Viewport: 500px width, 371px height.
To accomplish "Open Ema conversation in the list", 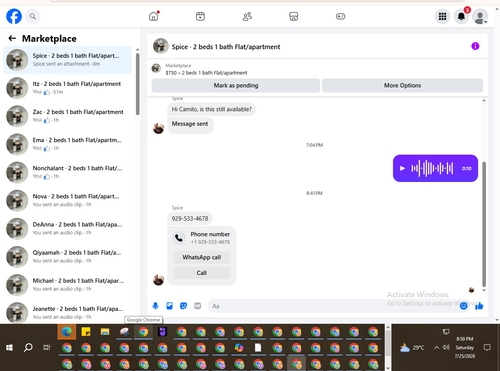I will pyautogui.click(x=67, y=144).
